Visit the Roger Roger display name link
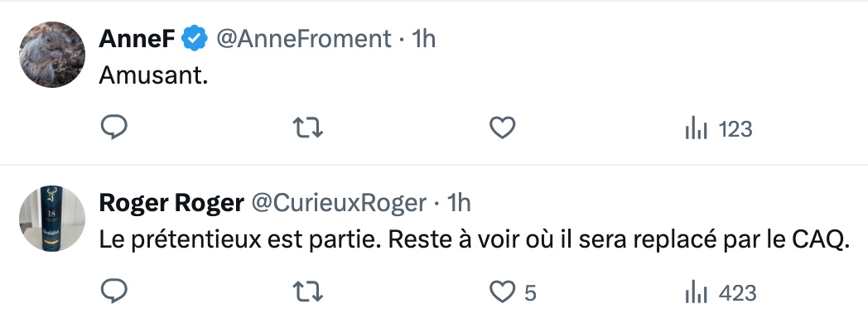The height and width of the screenshot is (323, 868). (x=171, y=203)
